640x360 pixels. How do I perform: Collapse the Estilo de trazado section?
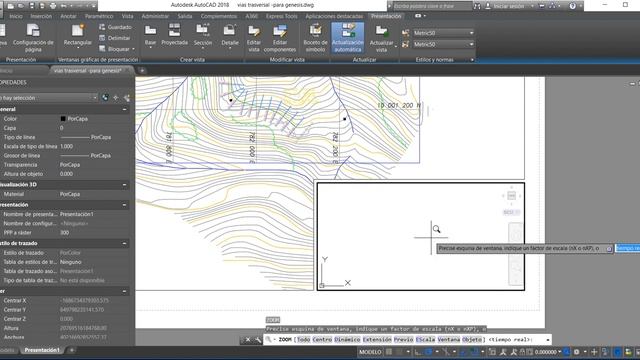click(x=124, y=243)
